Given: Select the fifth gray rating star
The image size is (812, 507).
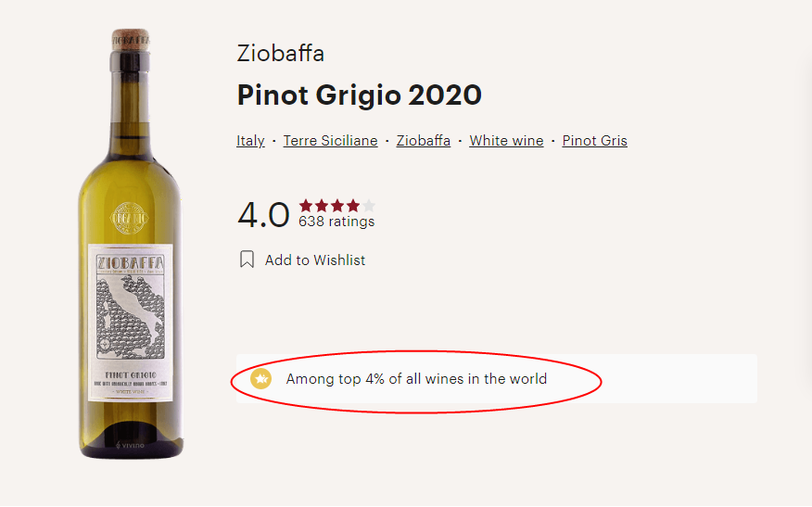Looking at the screenshot, I should tap(369, 206).
